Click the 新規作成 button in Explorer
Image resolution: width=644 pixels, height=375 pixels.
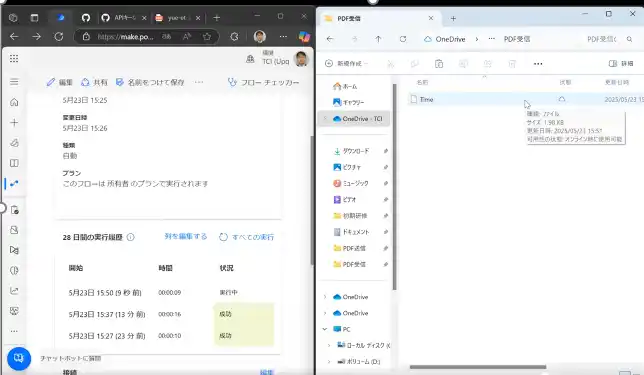[346, 64]
